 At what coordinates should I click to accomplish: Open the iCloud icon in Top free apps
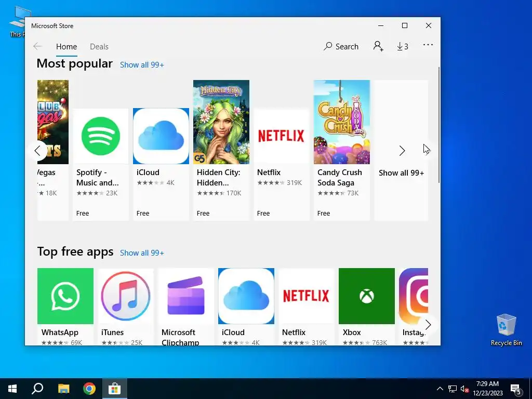tap(246, 296)
